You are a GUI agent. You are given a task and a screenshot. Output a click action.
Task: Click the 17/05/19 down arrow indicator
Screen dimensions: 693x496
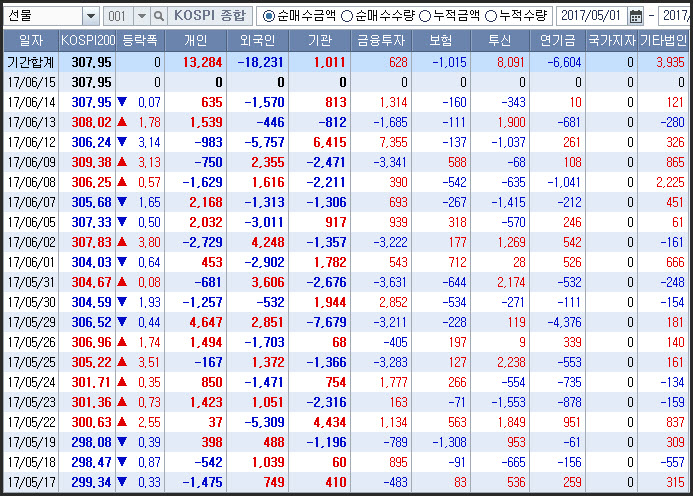tap(122, 442)
